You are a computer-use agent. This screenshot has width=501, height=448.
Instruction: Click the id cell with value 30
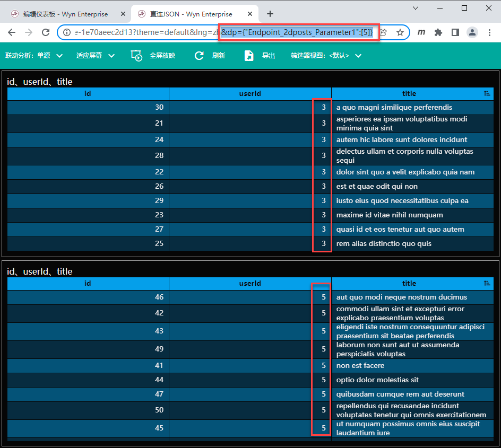pyautogui.click(x=88, y=108)
